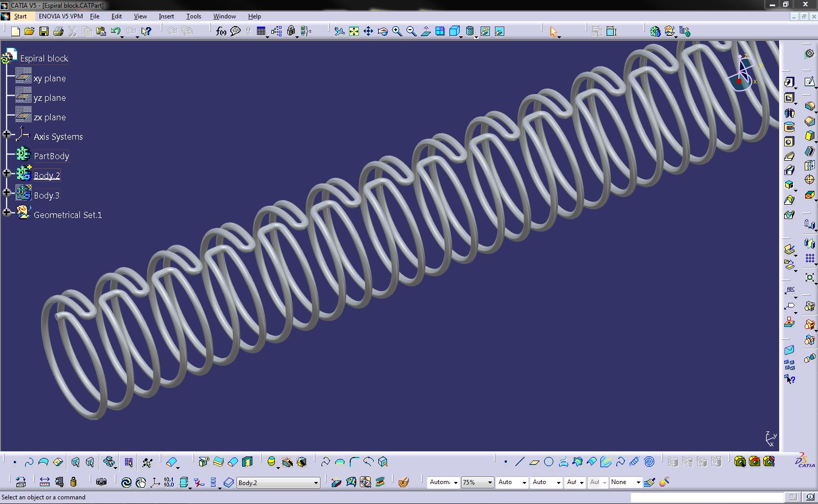The width and height of the screenshot is (818, 504).
Task: Click the Zoom Out magnifier
Action: coord(411,32)
